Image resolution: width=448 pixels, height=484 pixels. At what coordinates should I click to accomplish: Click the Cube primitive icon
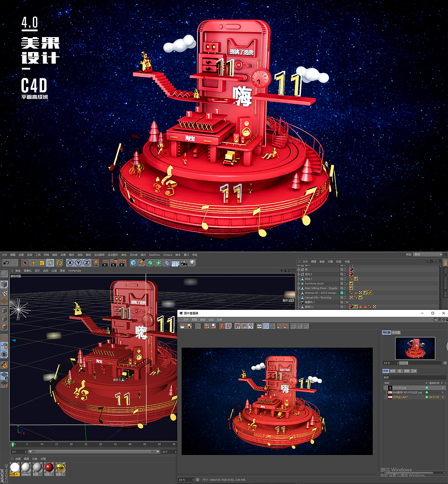click(x=133, y=263)
